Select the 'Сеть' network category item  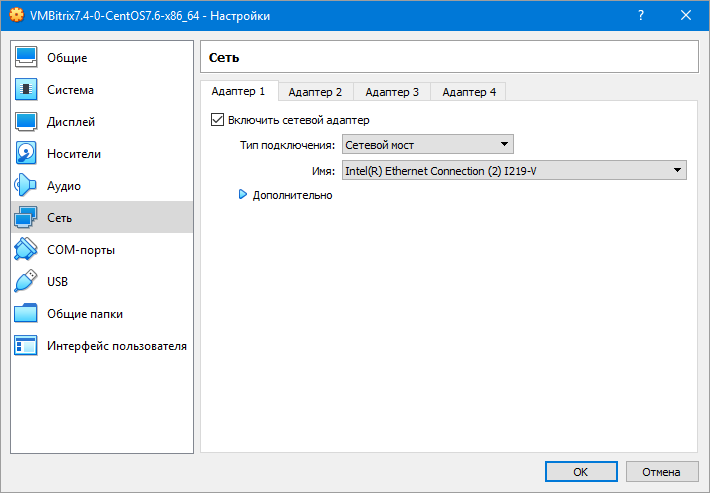(x=60, y=218)
